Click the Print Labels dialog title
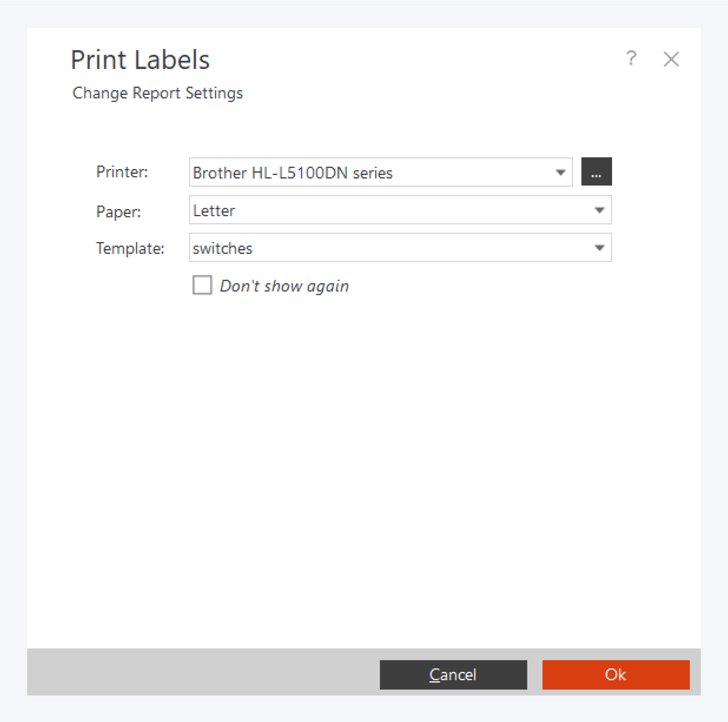The image size is (728, 722). point(140,60)
